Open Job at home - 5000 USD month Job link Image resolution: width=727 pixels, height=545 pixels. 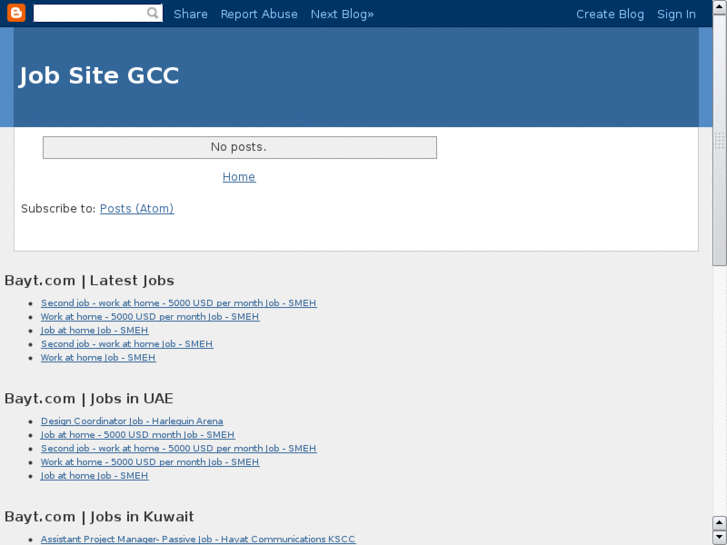coord(138,435)
